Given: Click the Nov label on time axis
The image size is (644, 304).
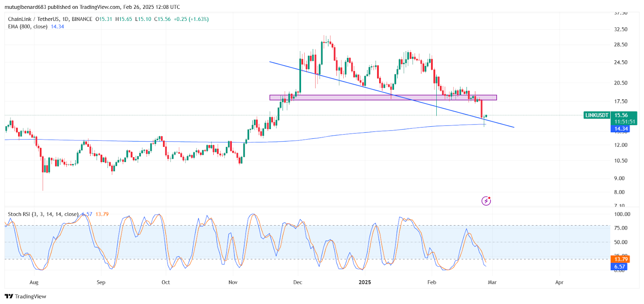Looking at the screenshot, I should [x=233, y=282].
